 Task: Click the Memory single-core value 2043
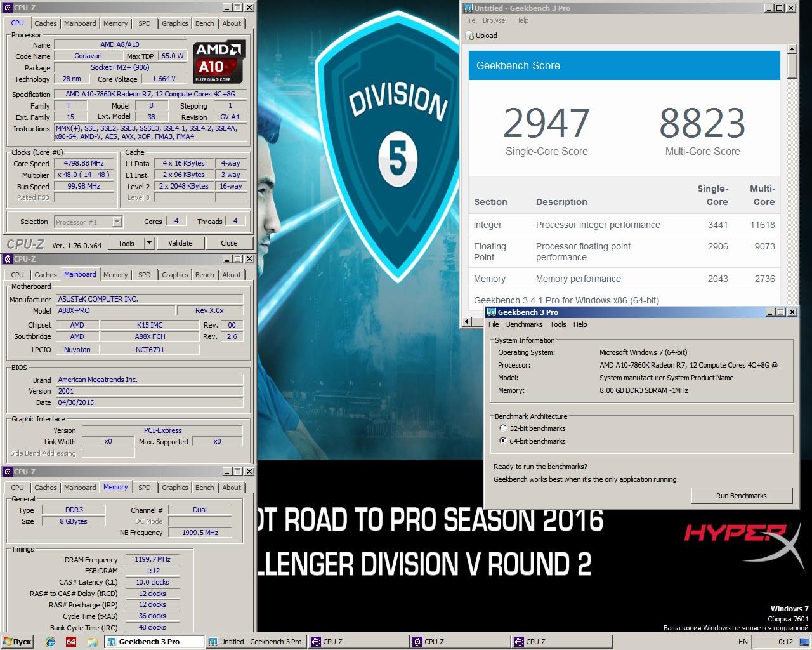tap(717, 279)
